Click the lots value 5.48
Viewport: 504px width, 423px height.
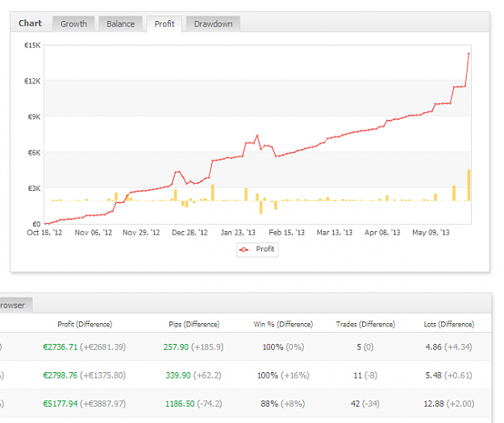pos(434,375)
